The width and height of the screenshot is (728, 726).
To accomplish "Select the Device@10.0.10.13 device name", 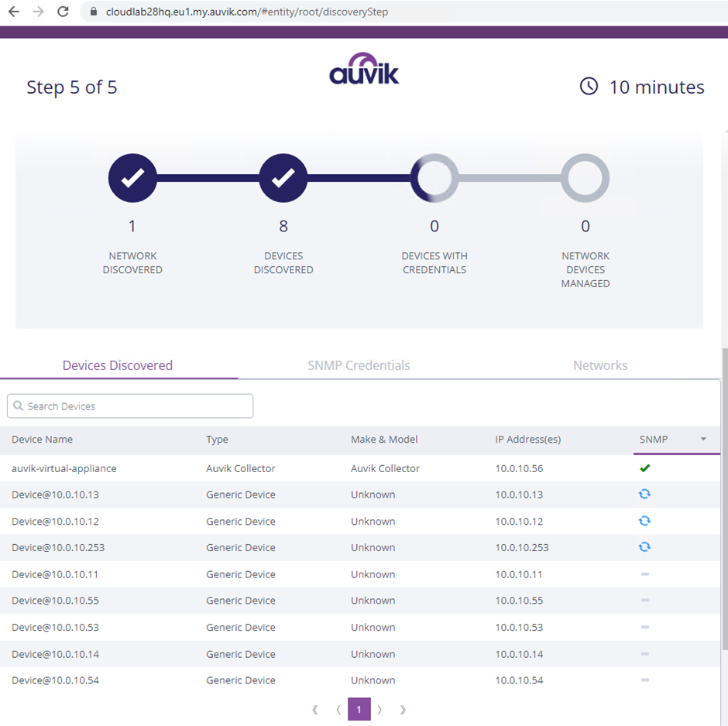I will point(55,495).
